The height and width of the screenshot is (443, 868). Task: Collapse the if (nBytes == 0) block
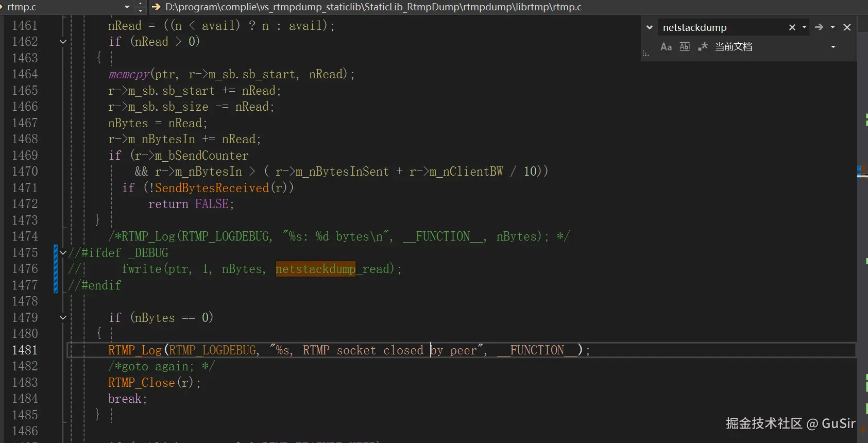click(x=63, y=317)
